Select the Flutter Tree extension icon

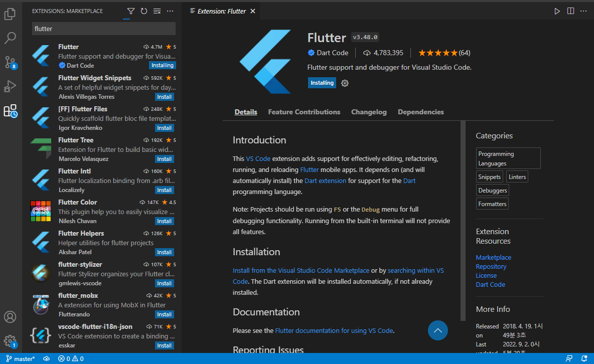[41, 148]
